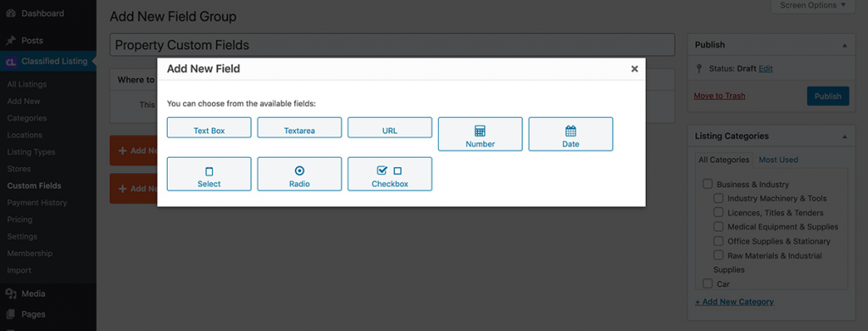Check Raw Materials & Industrial Supplies category
The image size is (868, 331).
pyautogui.click(x=719, y=255)
